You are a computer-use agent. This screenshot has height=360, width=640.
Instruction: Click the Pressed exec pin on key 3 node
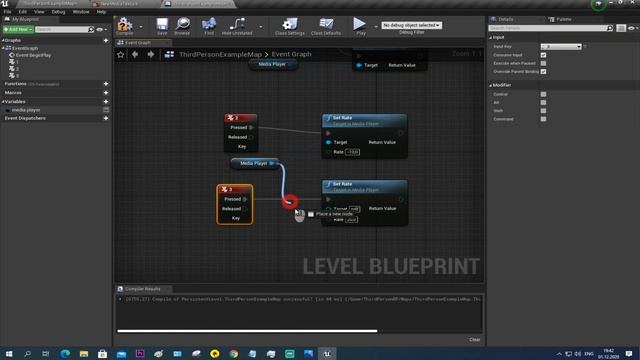(x=245, y=199)
